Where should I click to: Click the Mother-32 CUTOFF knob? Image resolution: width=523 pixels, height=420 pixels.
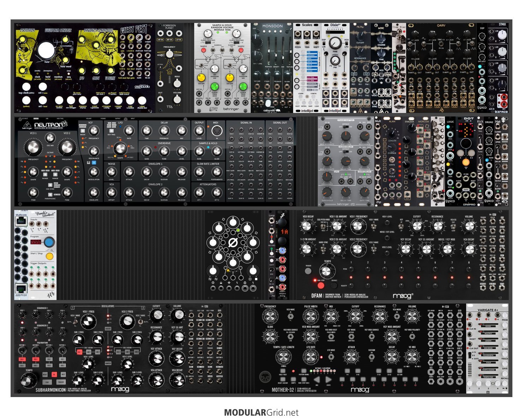[355, 316]
